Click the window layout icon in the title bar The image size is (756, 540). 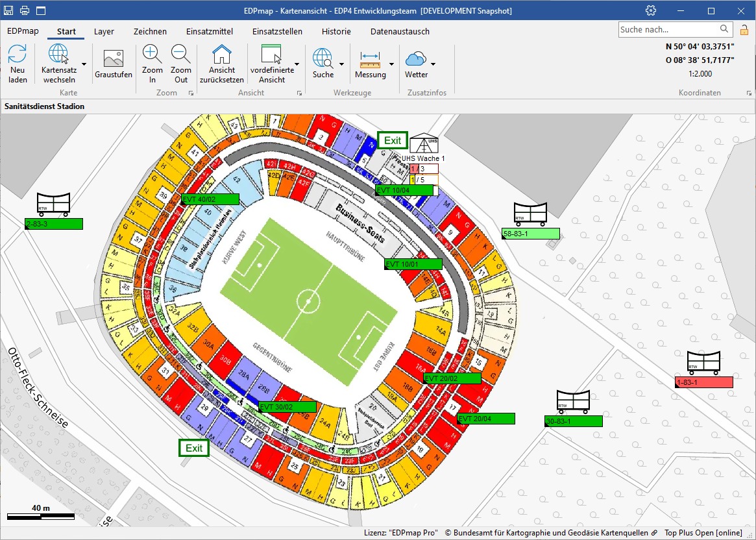coord(41,10)
